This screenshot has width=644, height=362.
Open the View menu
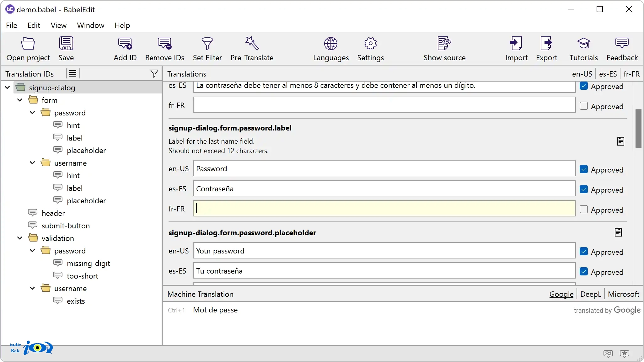59,25
